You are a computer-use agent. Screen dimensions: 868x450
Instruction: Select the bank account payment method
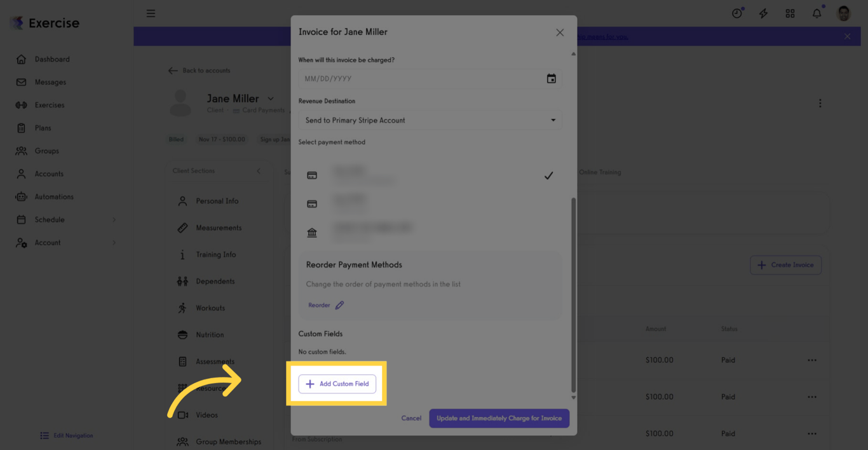click(x=430, y=232)
